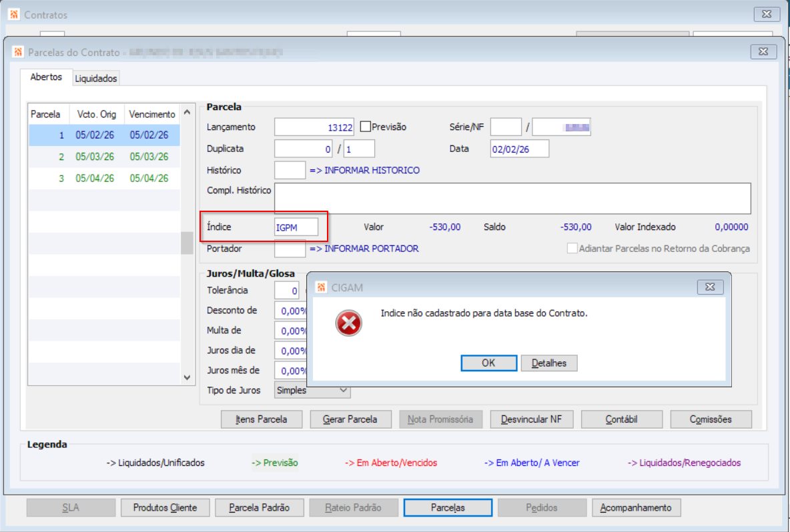Click the Vcto. Orig column header
Image resolution: width=790 pixels, height=532 pixels.
[x=96, y=114]
